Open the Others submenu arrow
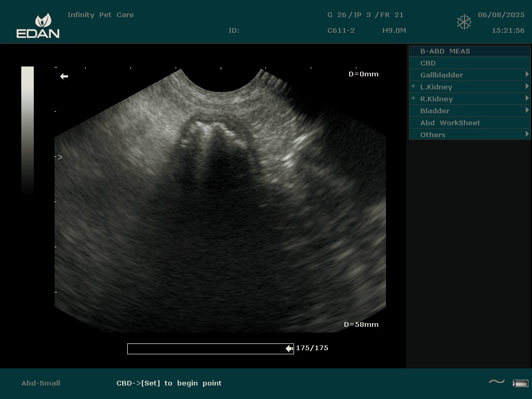 pyautogui.click(x=527, y=135)
